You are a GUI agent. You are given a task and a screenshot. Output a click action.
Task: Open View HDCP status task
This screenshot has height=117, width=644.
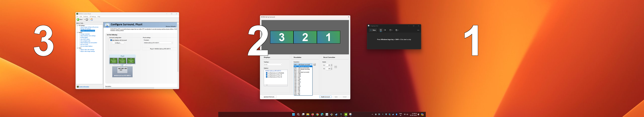point(85,39)
